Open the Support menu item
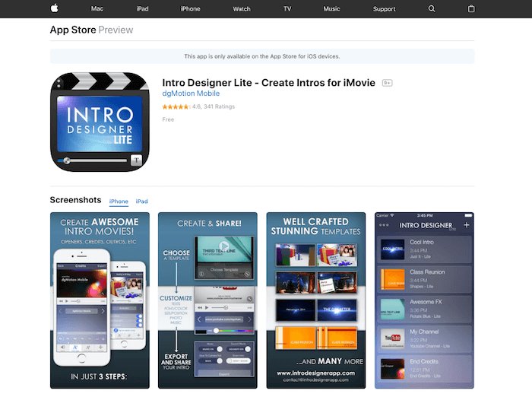 (385, 9)
